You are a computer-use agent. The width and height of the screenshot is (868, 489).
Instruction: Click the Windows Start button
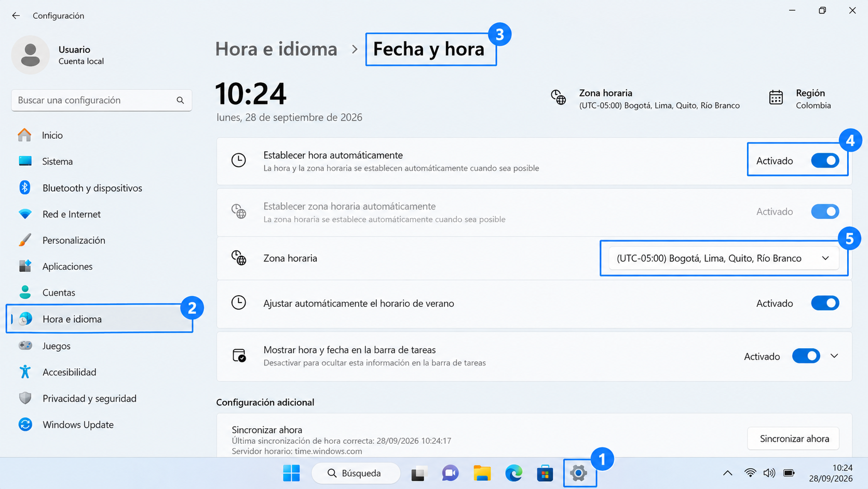click(292, 473)
